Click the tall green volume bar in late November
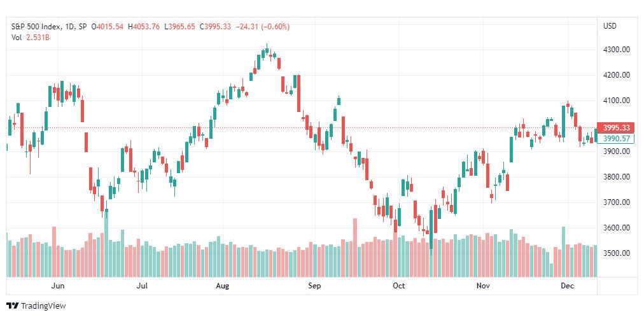This screenshot has height=317, width=644. click(x=564, y=251)
